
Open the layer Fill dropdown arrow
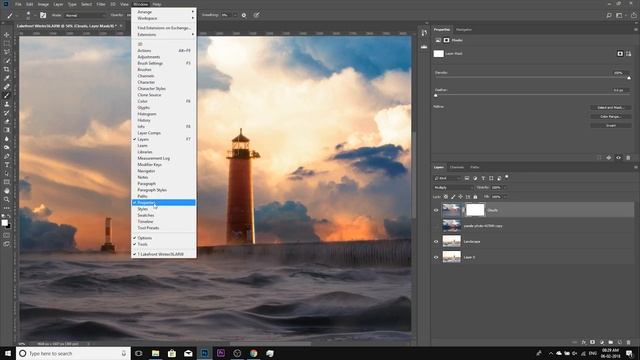coord(505,197)
